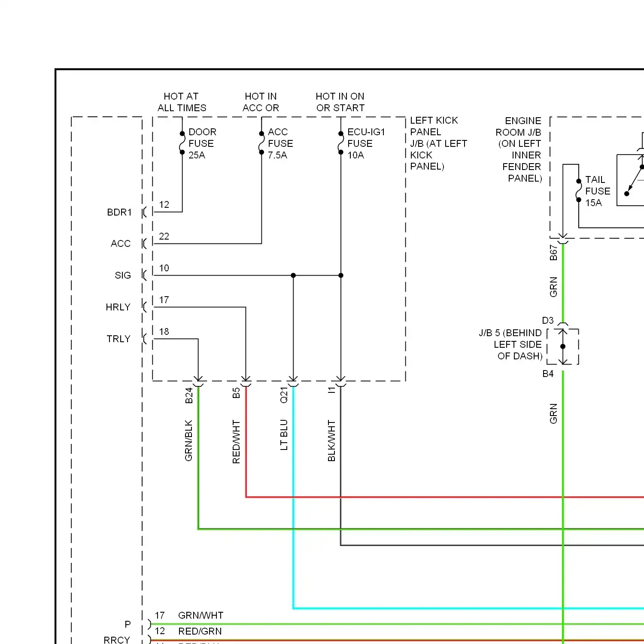Viewport: 644px width, 644px height.
Task: Select the "GRN/BLK" wire color label
Action: click(188, 440)
